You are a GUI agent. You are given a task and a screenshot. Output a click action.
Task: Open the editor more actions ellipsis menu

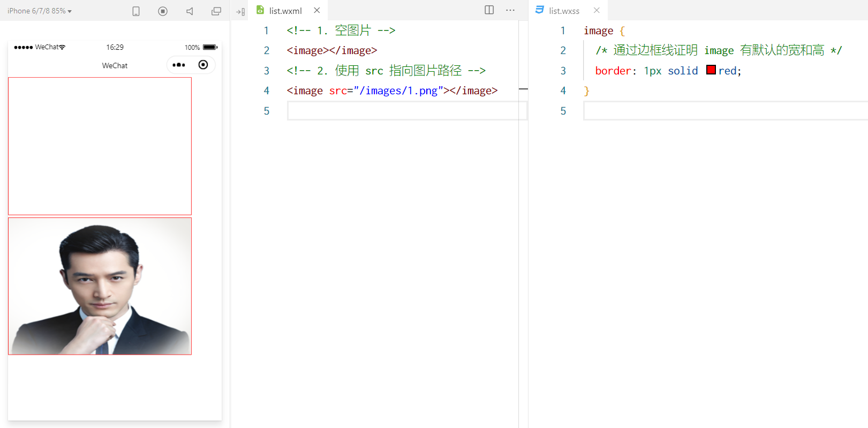510,10
